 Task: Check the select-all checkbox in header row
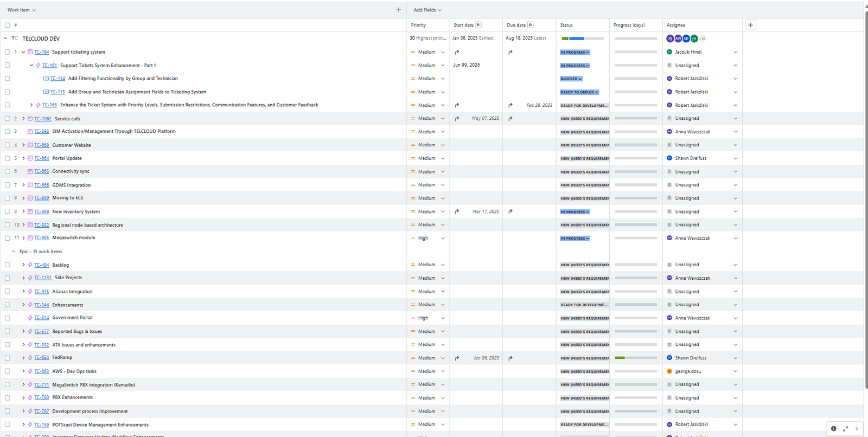pos(8,25)
